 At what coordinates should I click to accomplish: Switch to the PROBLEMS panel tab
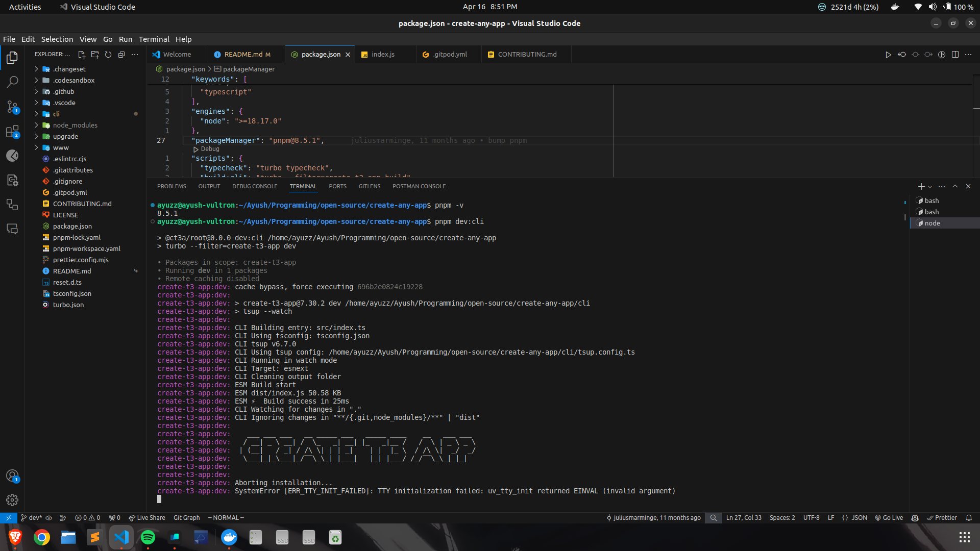pos(171,186)
